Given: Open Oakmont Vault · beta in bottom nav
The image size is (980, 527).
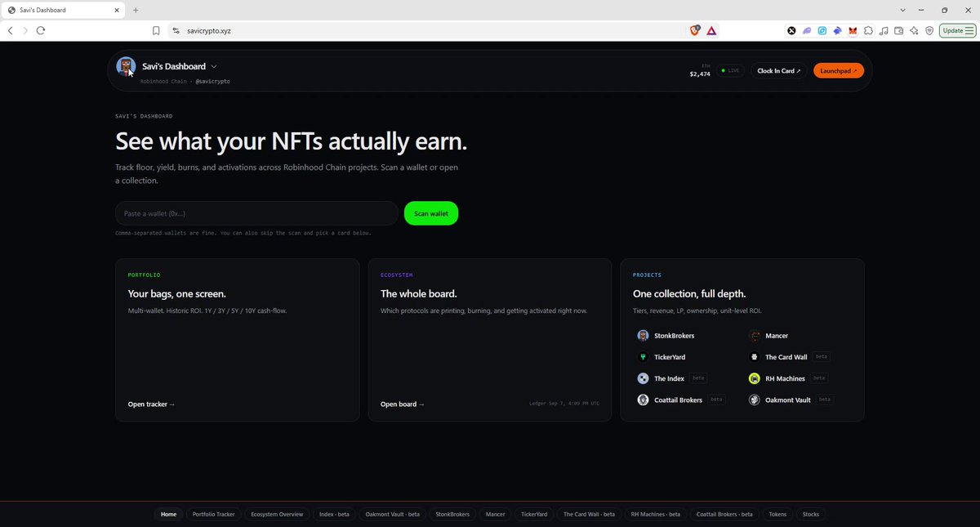Looking at the screenshot, I should (392, 515).
